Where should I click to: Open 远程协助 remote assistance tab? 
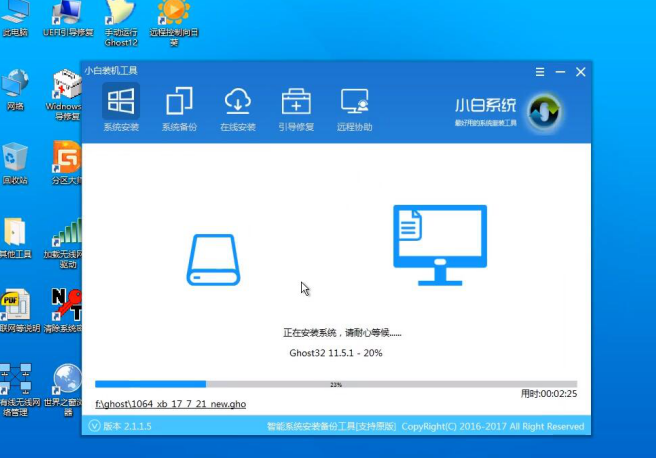click(354, 108)
